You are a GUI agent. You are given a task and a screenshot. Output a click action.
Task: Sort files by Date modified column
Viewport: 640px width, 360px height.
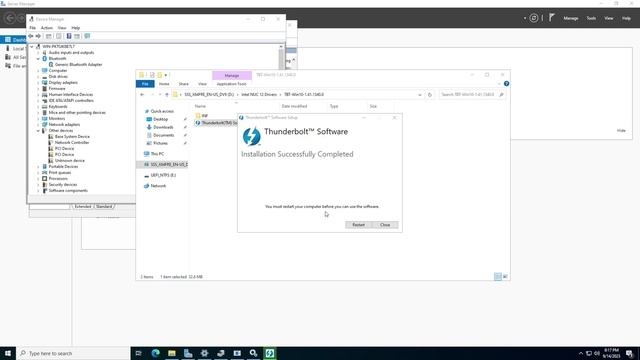tap(294, 106)
